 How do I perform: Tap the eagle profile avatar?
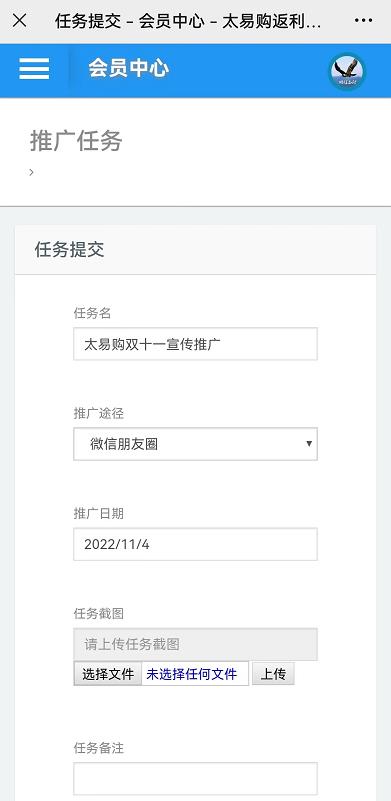tap(347, 71)
